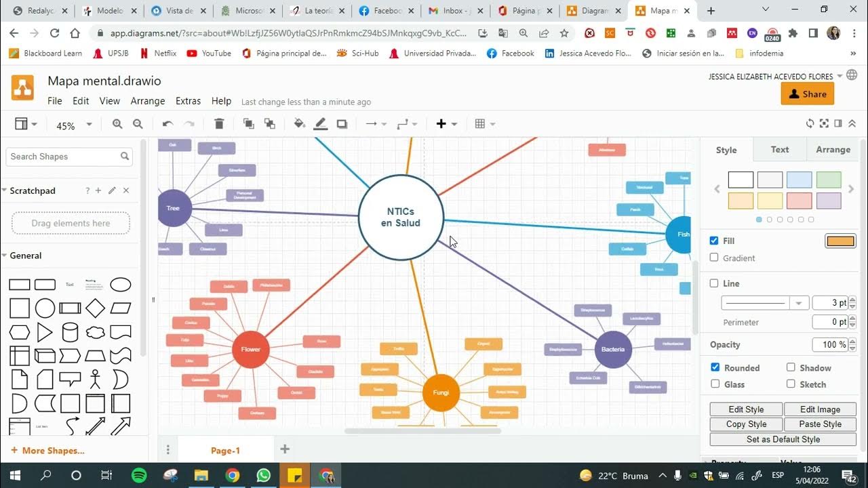Delete selection with trash icon
The width and height of the screenshot is (868, 488).
pos(219,124)
